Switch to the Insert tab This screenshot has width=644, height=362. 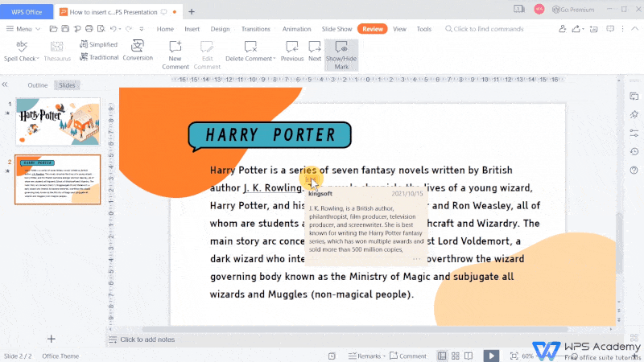[x=192, y=29]
